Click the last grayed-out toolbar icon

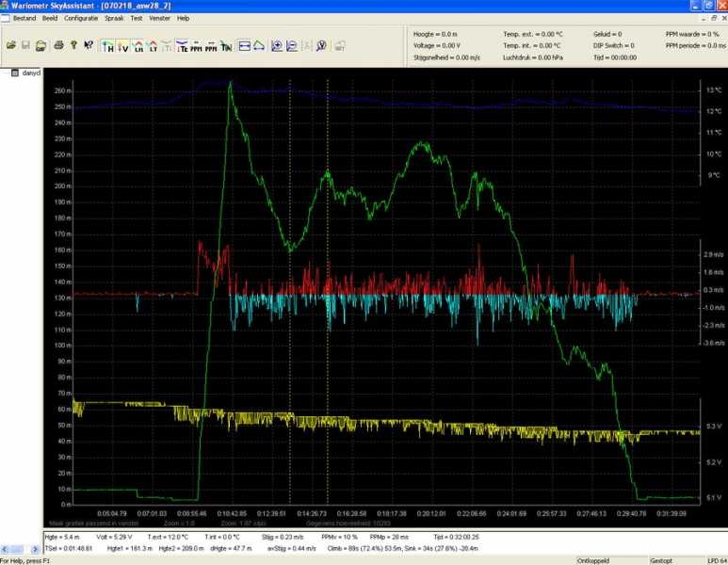(340, 46)
